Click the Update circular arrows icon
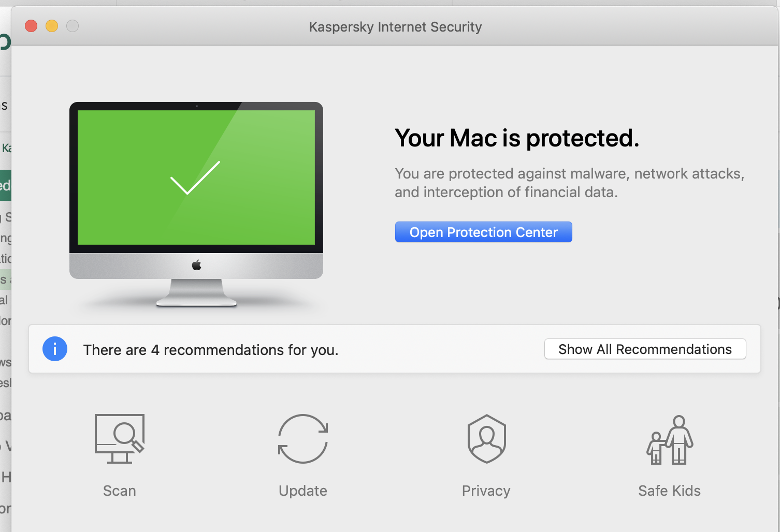780x532 pixels. click(x=303, y=439)
